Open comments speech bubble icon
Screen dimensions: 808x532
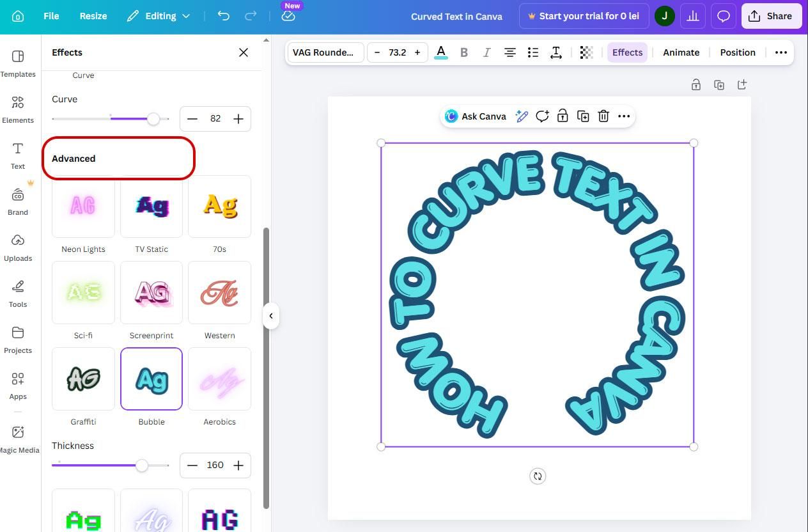pyautogui.click(x=723, y=16)
